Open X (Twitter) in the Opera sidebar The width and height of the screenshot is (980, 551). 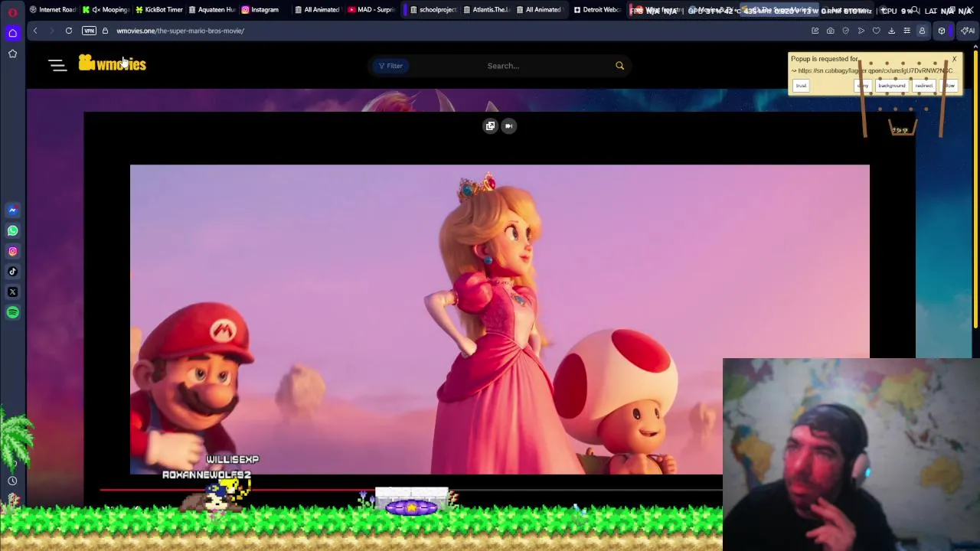click(12, 292)
